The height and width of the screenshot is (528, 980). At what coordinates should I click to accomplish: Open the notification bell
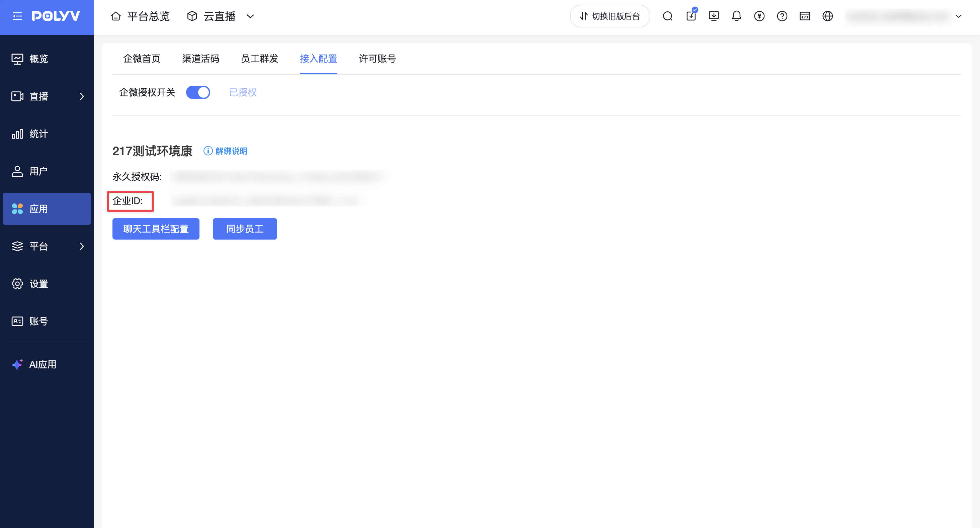click(737, 16)
